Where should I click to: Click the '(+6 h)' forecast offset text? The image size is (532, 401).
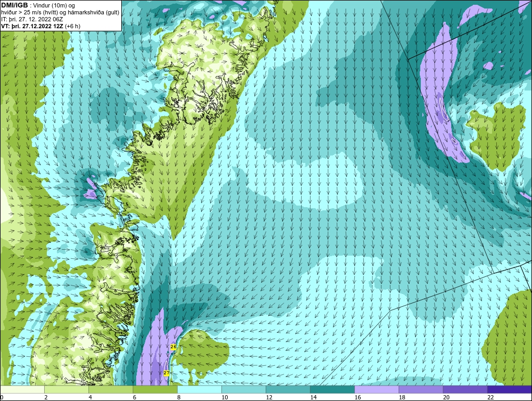click(x=72, y=26)
